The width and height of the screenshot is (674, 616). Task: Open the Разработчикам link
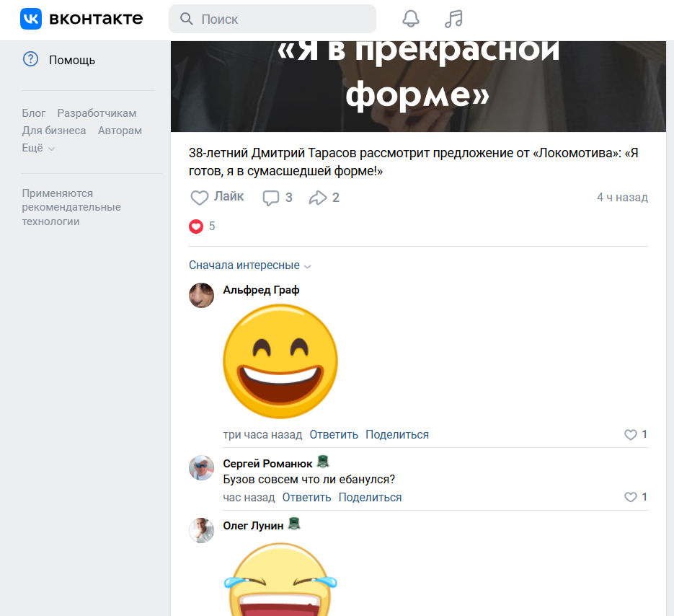[97, 113]
